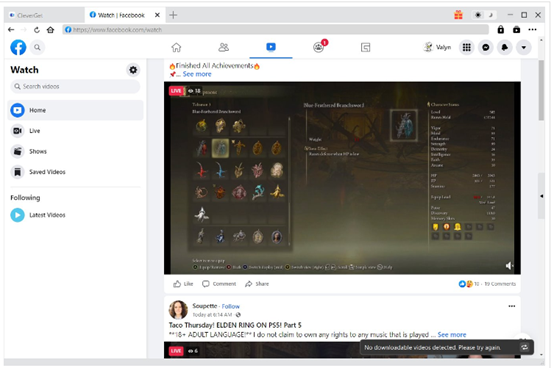This screenshot has height=368, width=554.
Task: Select Live in the Watch sidebar
Action: tap(75, 131)
